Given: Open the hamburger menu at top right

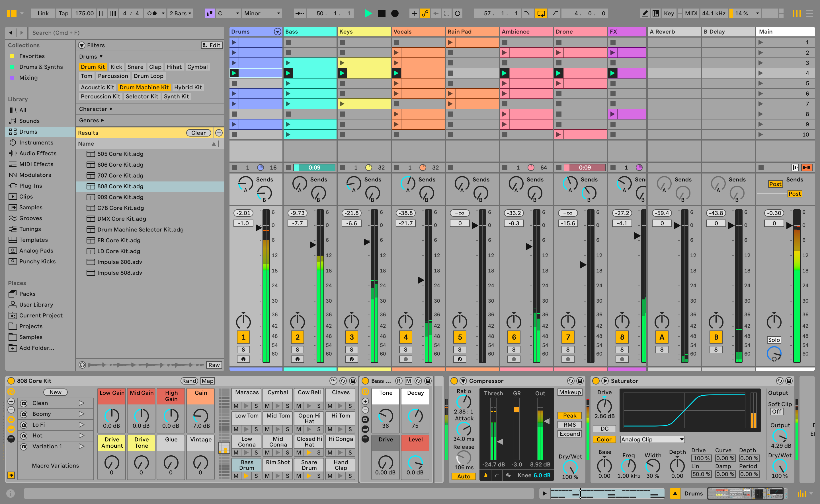Looking at the screenshot, I should [810, 13].
